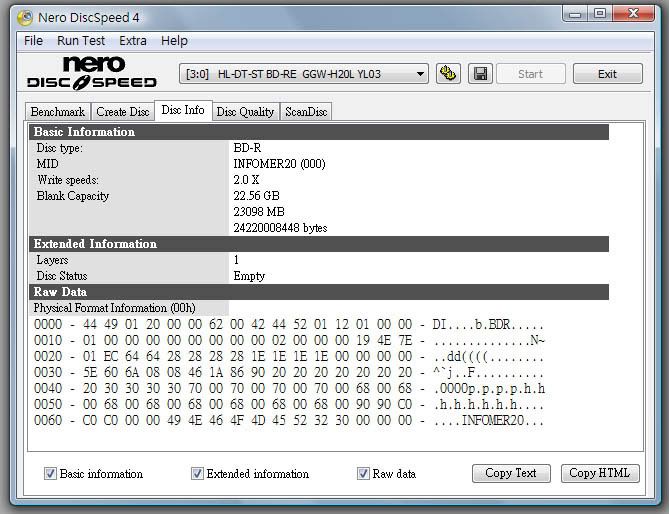Click the Exit button

point(607,74)
